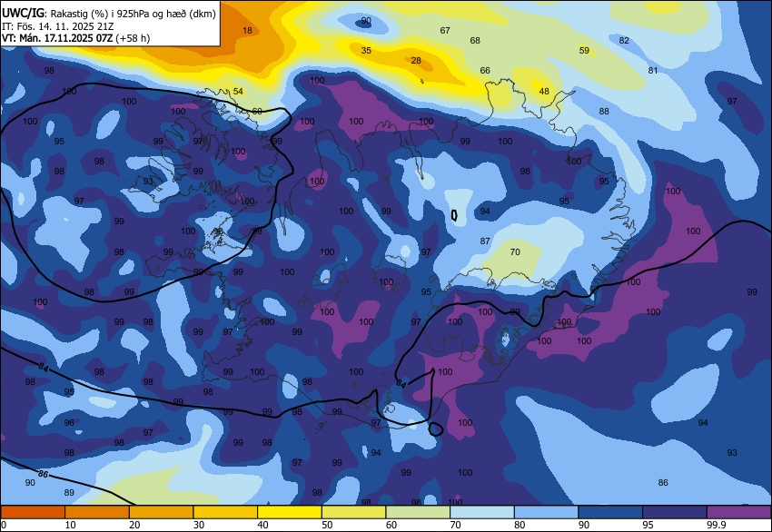Click the 'VT: Mán. 17.11.2025 07Z' valid time
This screenshot has height=532, width=772.
[57, 38]
